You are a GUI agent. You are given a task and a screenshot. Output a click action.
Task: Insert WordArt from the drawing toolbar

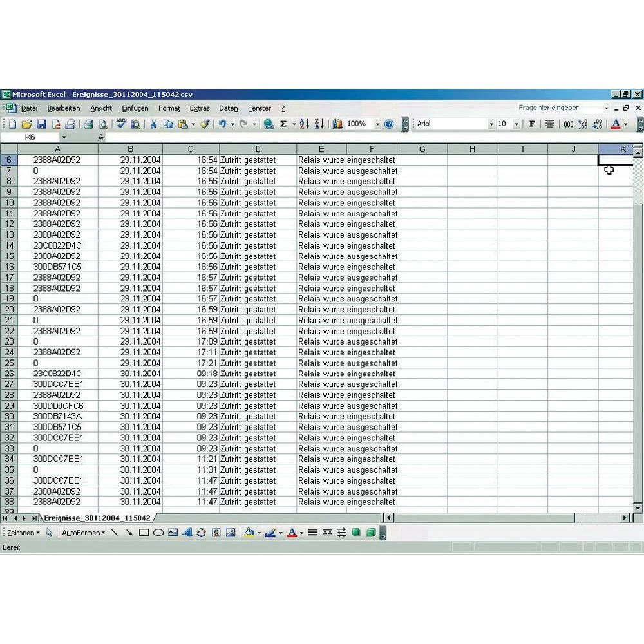[x=187, y=533]
